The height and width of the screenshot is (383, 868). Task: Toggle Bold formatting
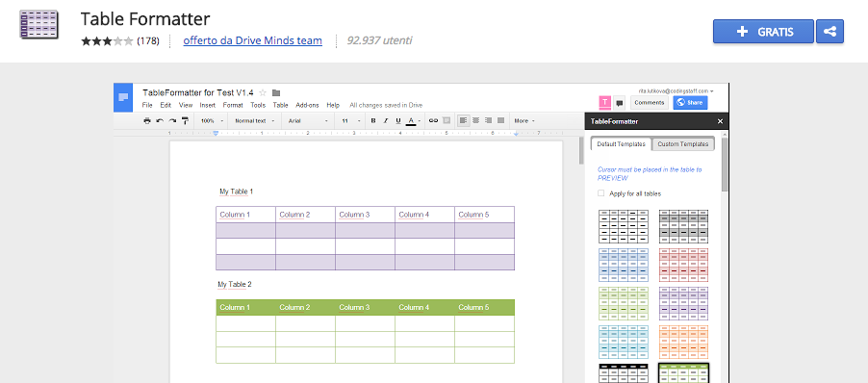[x=373, y=120]
